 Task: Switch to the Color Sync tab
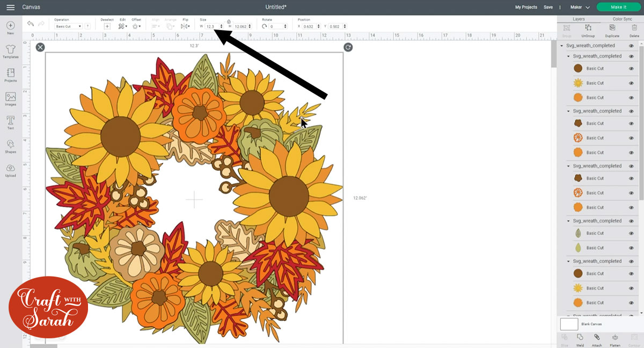click(x=622, y=19)
